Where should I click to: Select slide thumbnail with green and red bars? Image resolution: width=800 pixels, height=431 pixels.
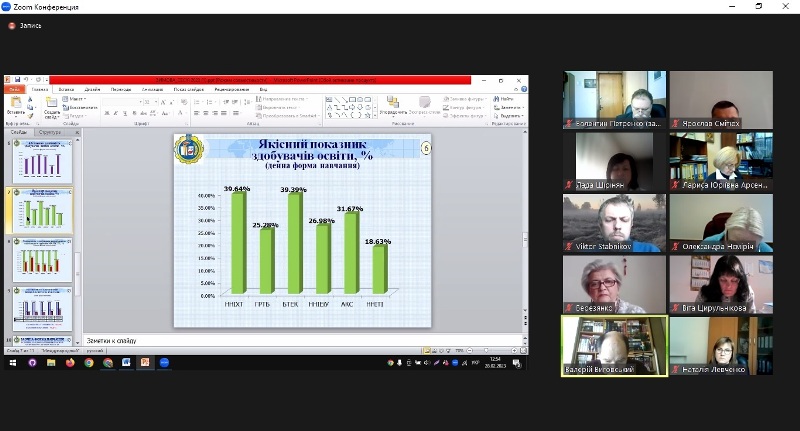(x=42, y=260)
